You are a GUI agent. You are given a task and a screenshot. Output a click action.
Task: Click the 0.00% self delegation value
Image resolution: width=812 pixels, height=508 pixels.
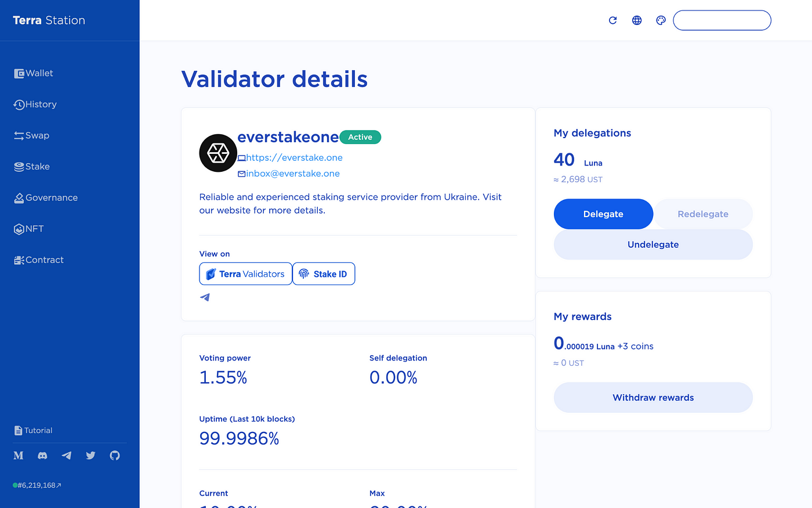(393, 378)
